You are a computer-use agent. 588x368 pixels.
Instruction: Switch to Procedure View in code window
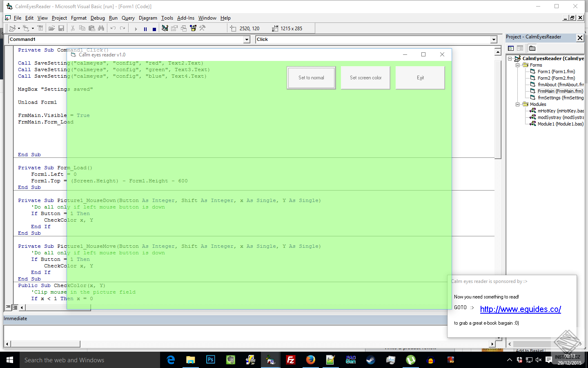8,307
